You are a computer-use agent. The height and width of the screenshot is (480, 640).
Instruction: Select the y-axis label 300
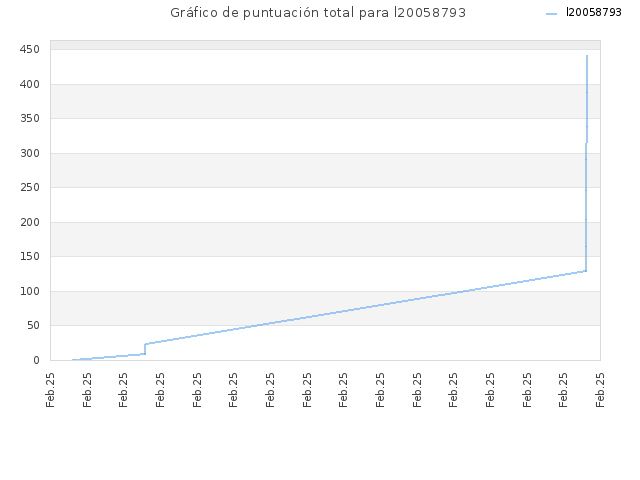30,153
